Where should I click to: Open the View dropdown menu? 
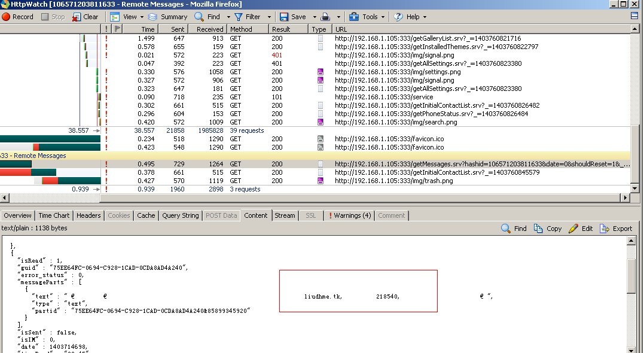click(129, 17)
